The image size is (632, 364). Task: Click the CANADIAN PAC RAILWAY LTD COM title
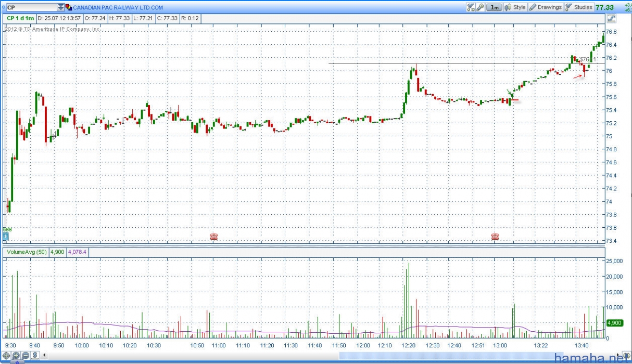118,8
